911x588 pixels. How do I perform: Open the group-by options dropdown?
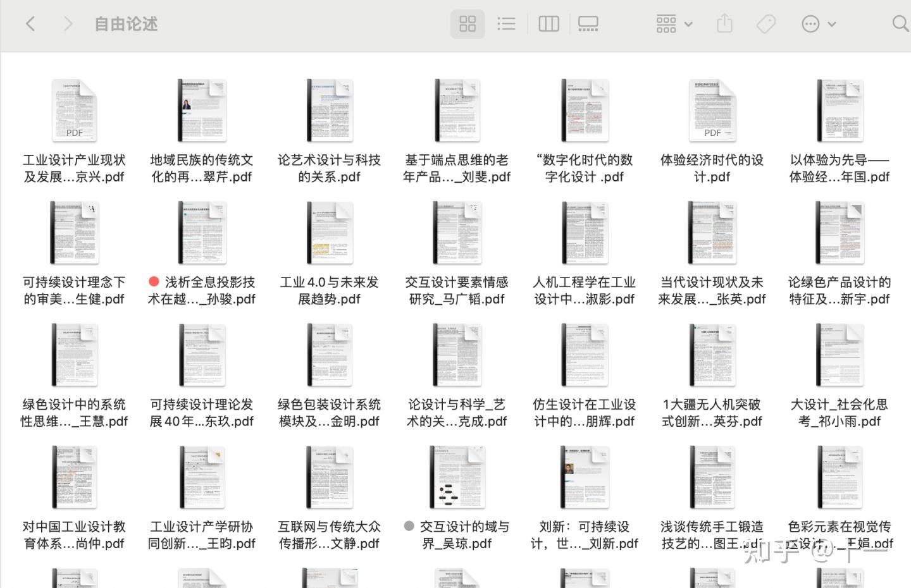(674, 24)
